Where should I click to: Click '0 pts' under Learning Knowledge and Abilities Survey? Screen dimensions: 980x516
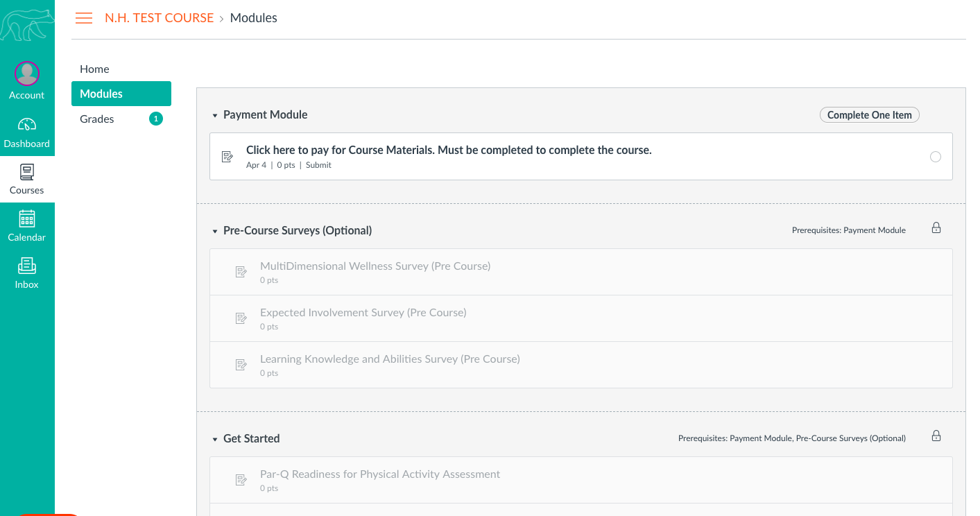point(269,373)
